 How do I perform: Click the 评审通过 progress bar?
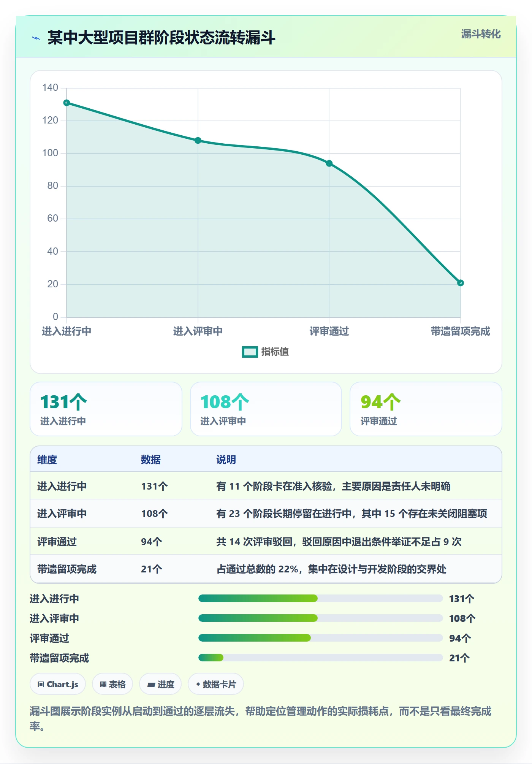coord(321,638)
